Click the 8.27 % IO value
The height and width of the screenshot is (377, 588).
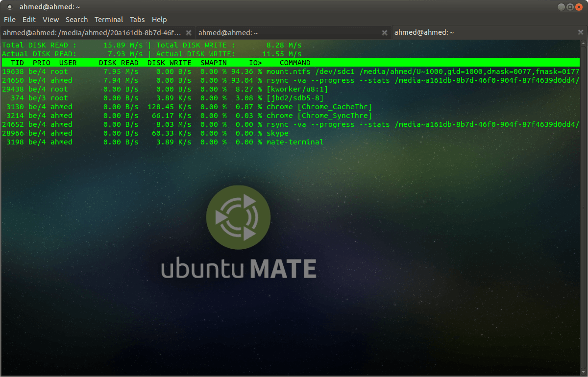pos(249,89)
